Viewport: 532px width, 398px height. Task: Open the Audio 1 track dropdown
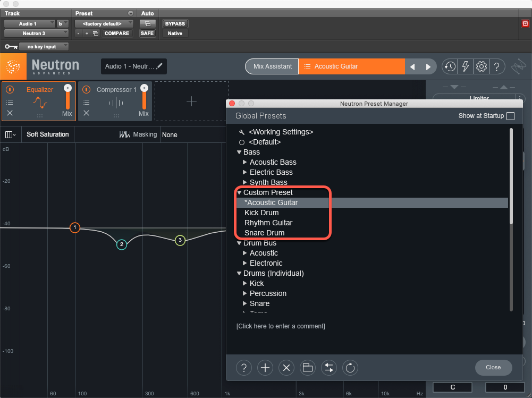(x=30, y=24)
